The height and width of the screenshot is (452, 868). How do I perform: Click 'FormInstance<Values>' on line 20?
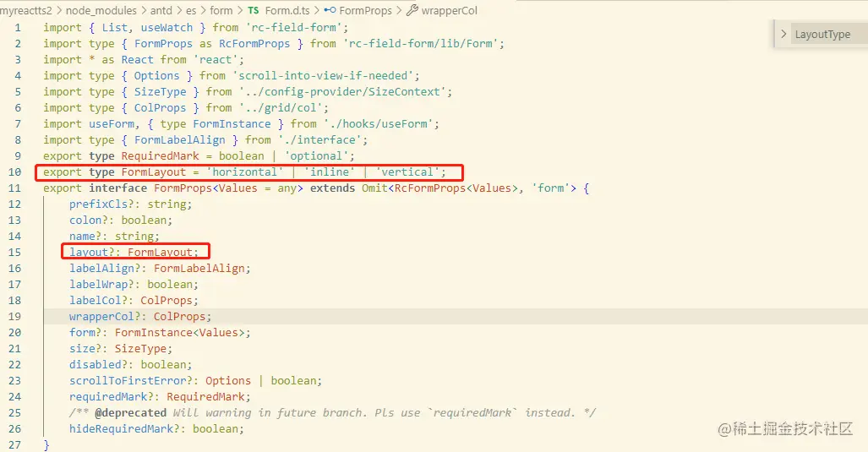[179, 333]
